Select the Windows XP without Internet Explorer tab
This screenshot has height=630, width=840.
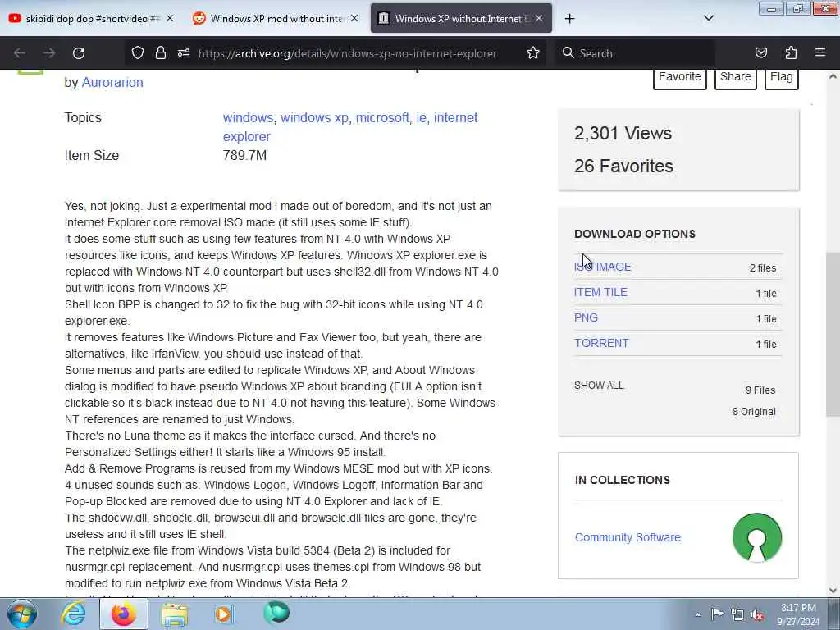click(461, 18)
